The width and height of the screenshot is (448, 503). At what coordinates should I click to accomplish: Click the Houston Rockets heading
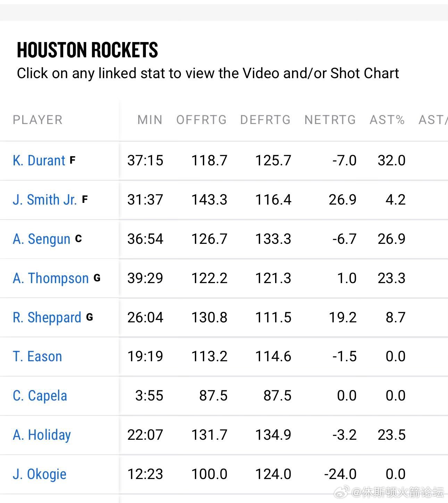[88, 50]
